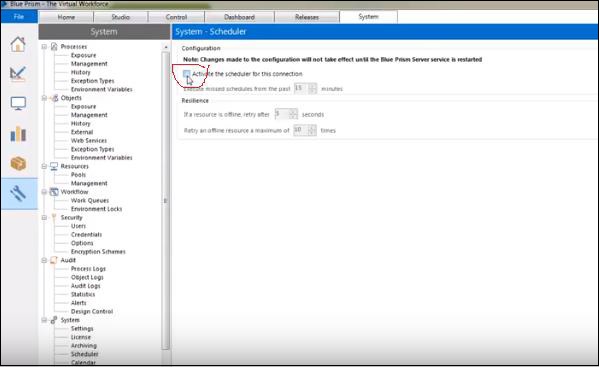This screenshot has width=599, height=367.
Task: Collapse the System tree node
Action: [x=44, y=320]
